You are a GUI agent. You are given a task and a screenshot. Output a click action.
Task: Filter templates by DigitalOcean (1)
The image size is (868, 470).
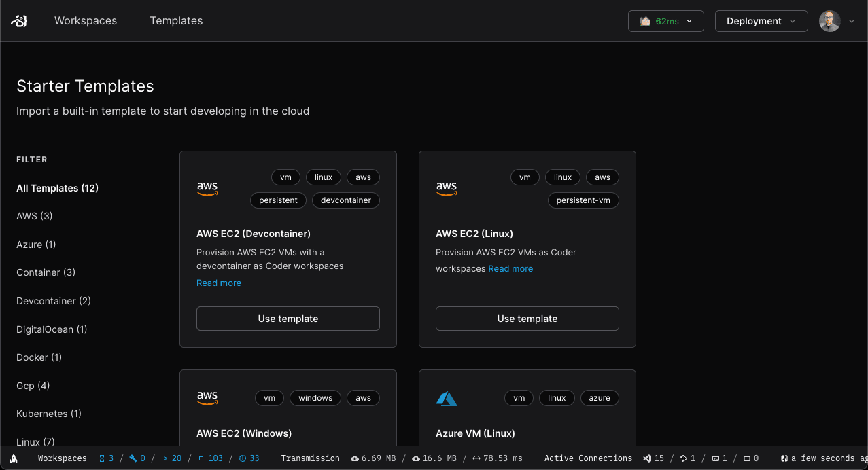point(52,329)
